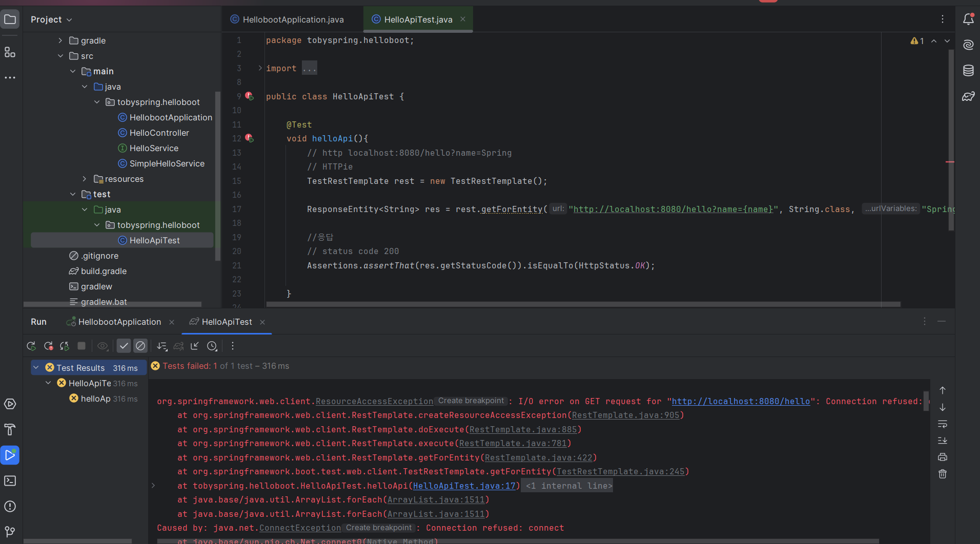
Task: Open the Database tool window
Action: (968, 71)
